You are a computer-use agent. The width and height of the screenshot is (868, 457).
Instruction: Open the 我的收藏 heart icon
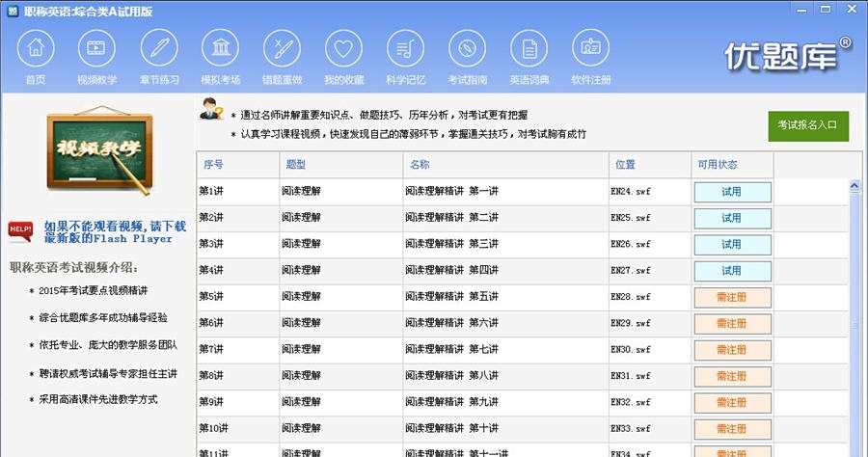(x=343, y=48)
